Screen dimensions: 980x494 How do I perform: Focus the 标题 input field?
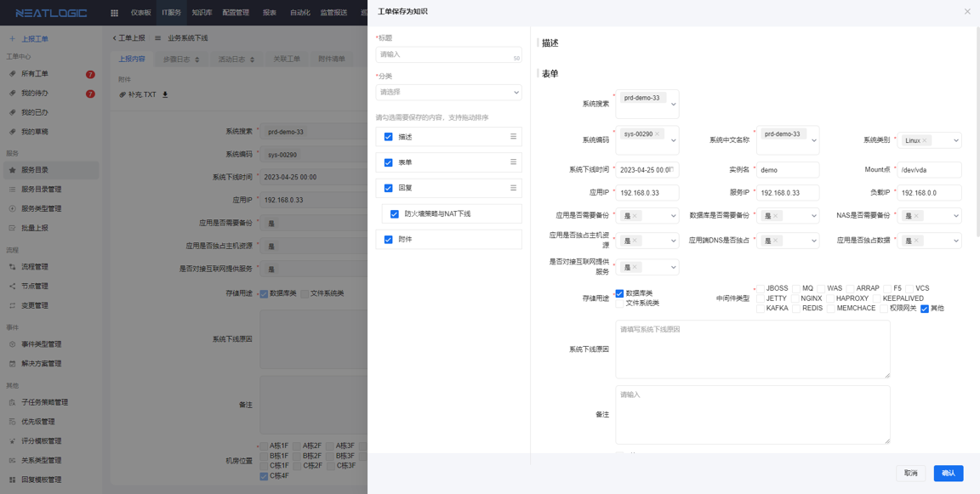point(449,54)
